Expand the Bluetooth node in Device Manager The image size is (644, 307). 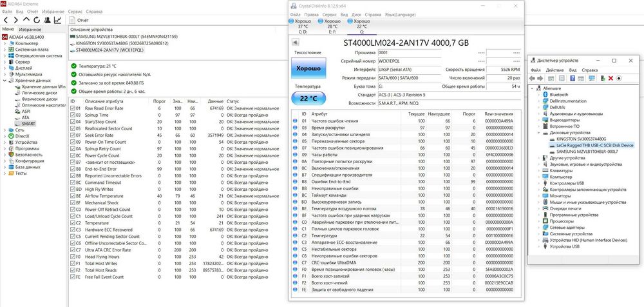[539, 95]
